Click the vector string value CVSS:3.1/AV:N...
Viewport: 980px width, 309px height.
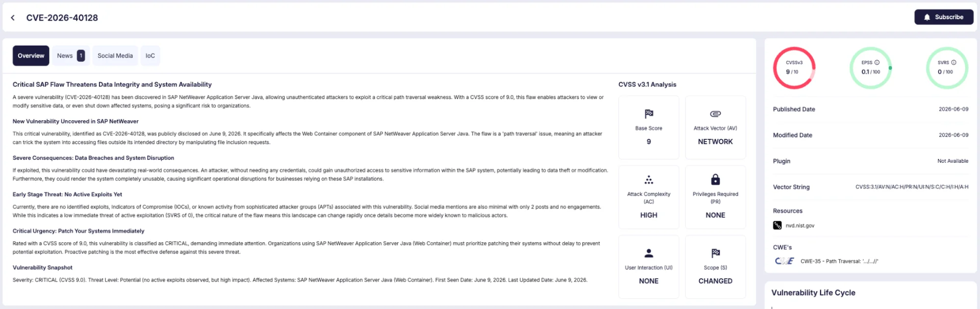point(912,187)
